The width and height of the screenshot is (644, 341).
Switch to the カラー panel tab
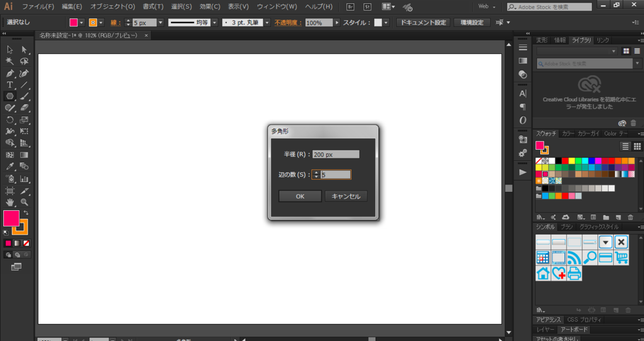(568, 133)
